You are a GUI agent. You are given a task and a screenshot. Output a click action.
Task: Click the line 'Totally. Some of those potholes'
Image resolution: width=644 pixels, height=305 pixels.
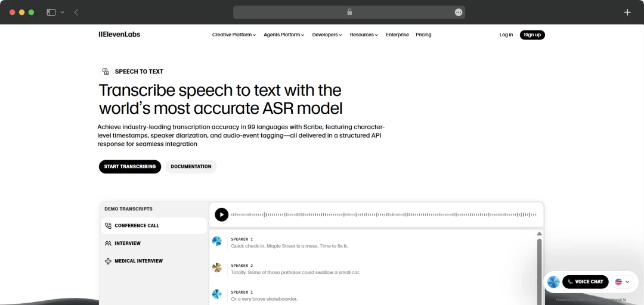(x=295, y=273)
